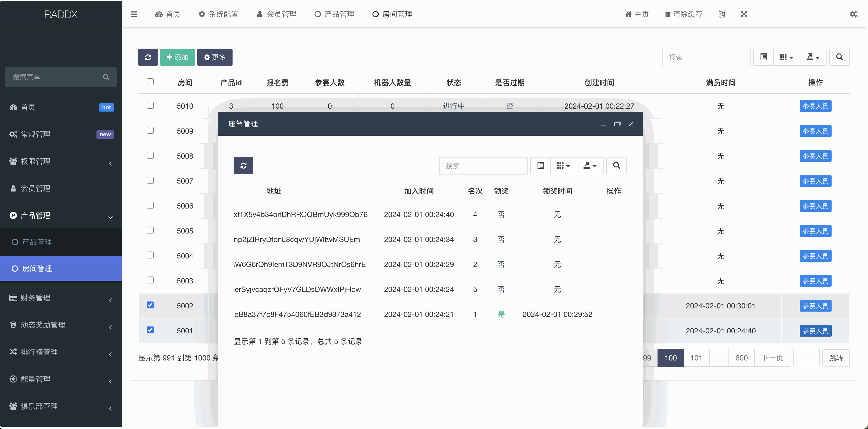Click the 添加 button to add a room
The height and width of the screenshot is (429, 868).
point(177,57)
